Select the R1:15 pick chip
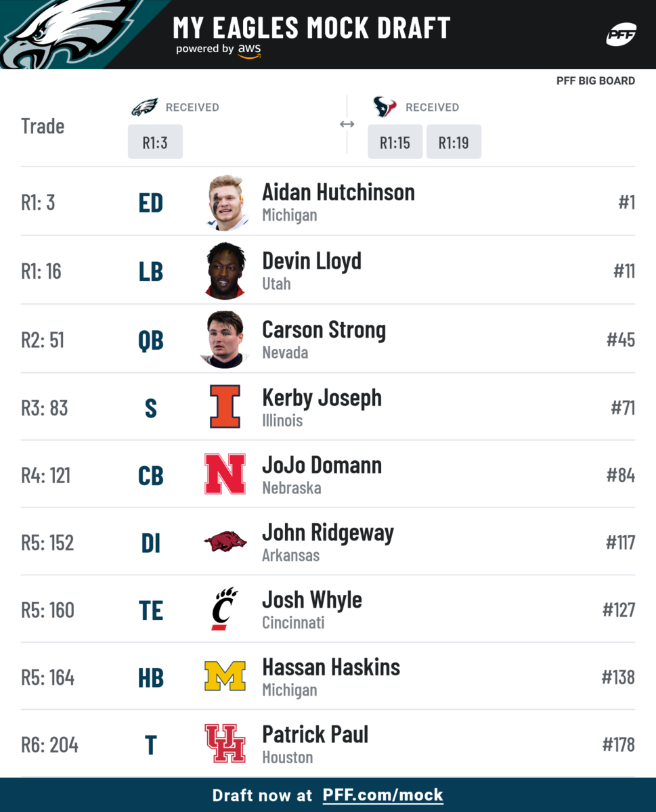This screenshot has height=812, width=656. click(395, 142)
